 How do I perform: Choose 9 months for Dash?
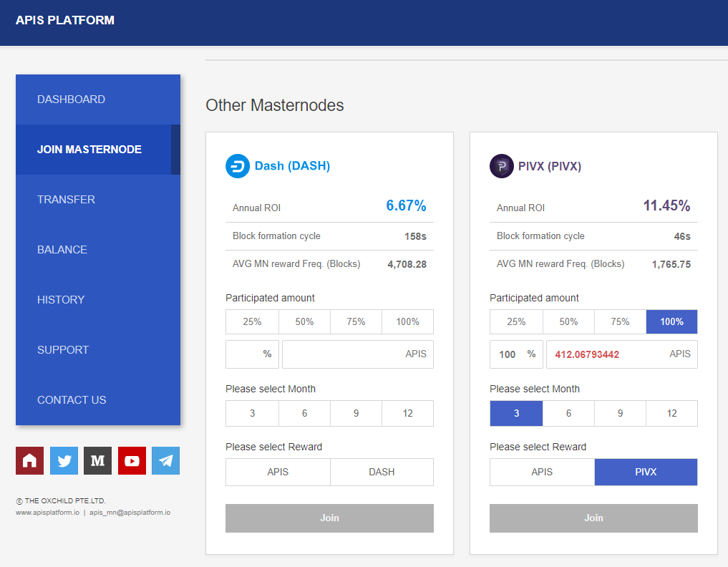click(356, 413)
